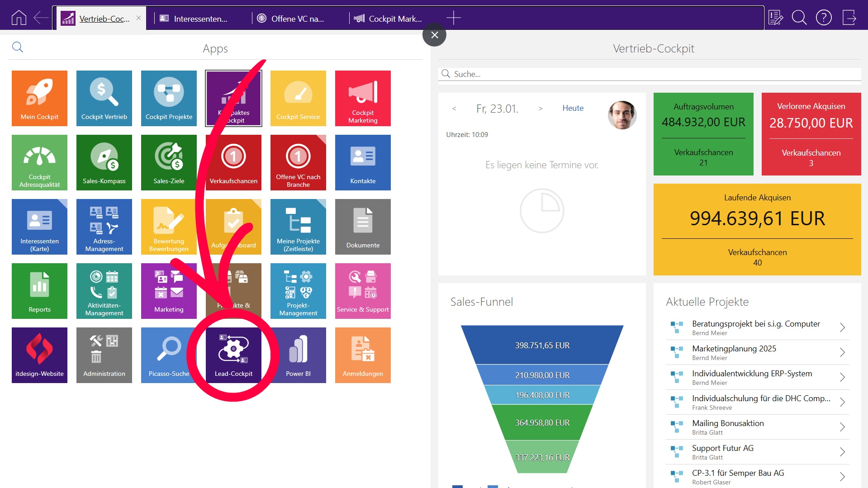This screenshot has height=488, width=868.
Task: Click funnel segment 210.980,00 EUR
Action: (542, 375)
